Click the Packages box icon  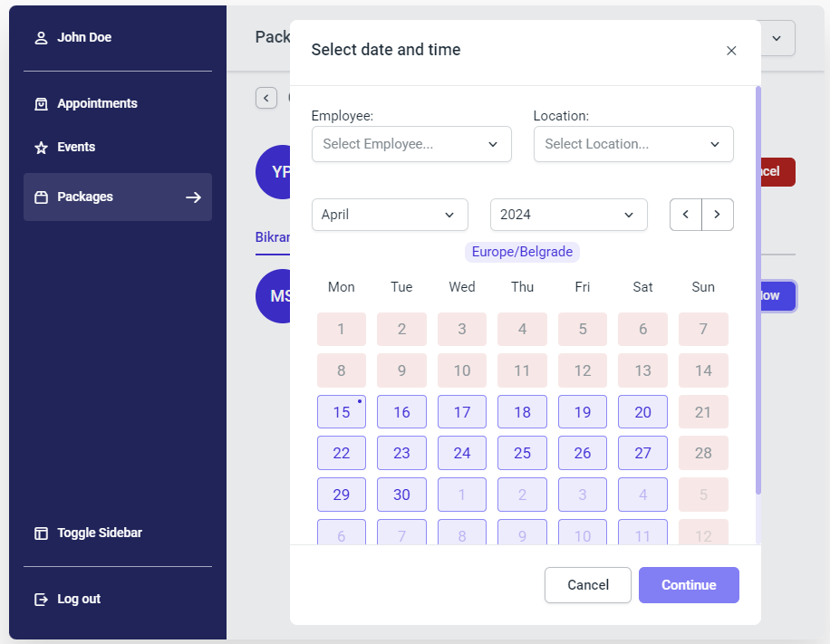click(x=41, y=197)
